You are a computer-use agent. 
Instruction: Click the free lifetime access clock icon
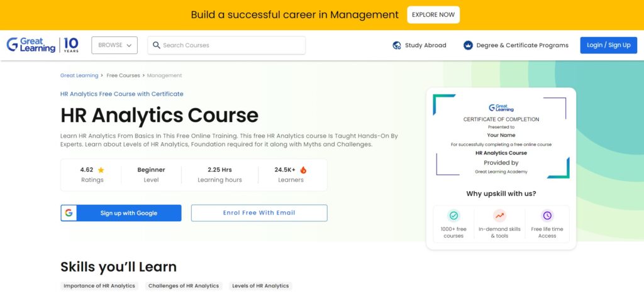(x=547, y=216)
